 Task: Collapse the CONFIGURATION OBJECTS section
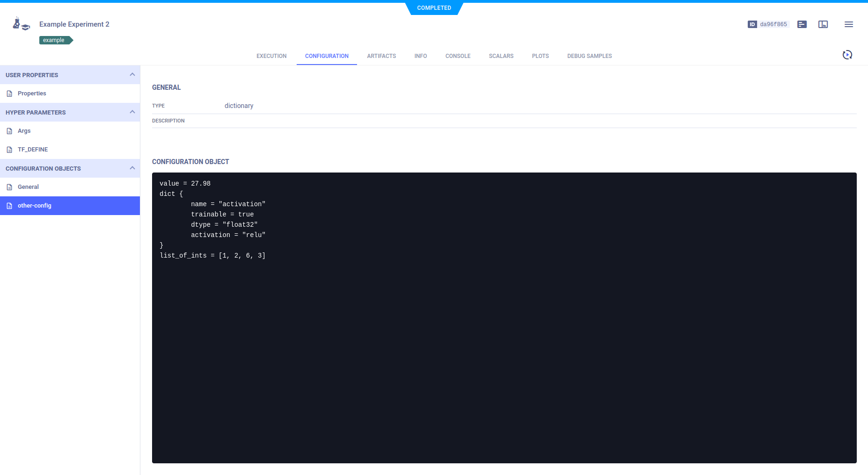pos(131,168)
